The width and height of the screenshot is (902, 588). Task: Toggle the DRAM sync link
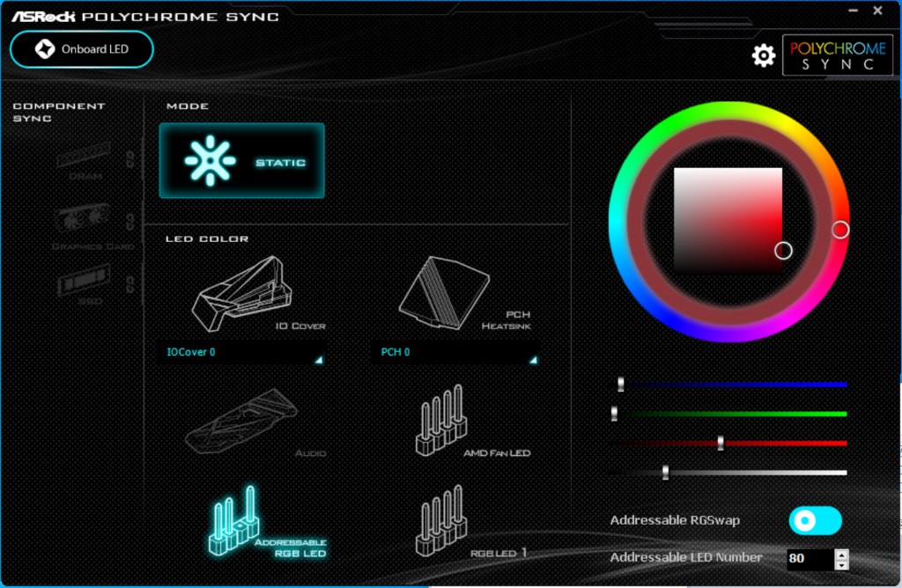130,159
